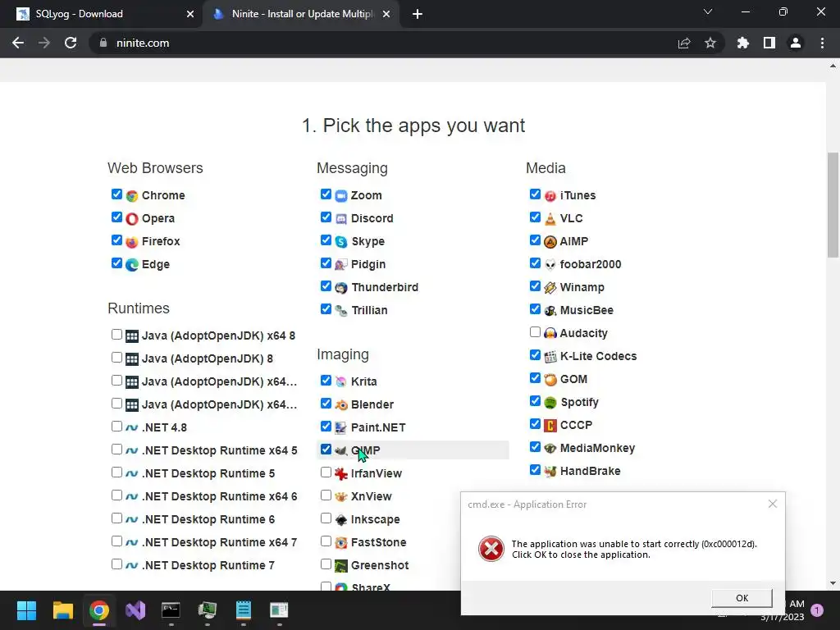Click the Zoom app icon
This screenshot has height=630, width=840.
point(341,195)
